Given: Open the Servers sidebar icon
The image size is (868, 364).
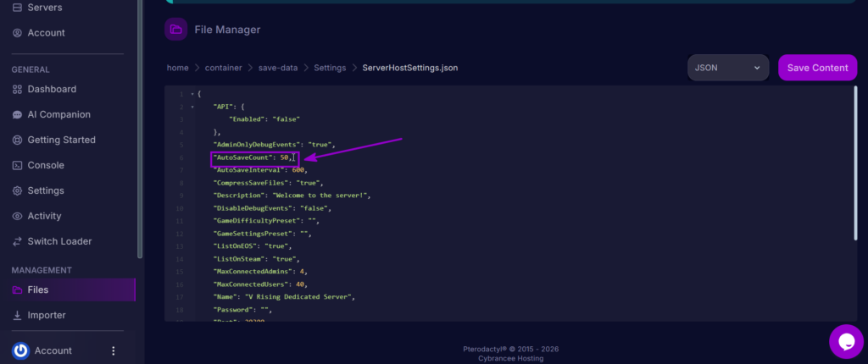Looking at the screenshot, I should [17, 8].
